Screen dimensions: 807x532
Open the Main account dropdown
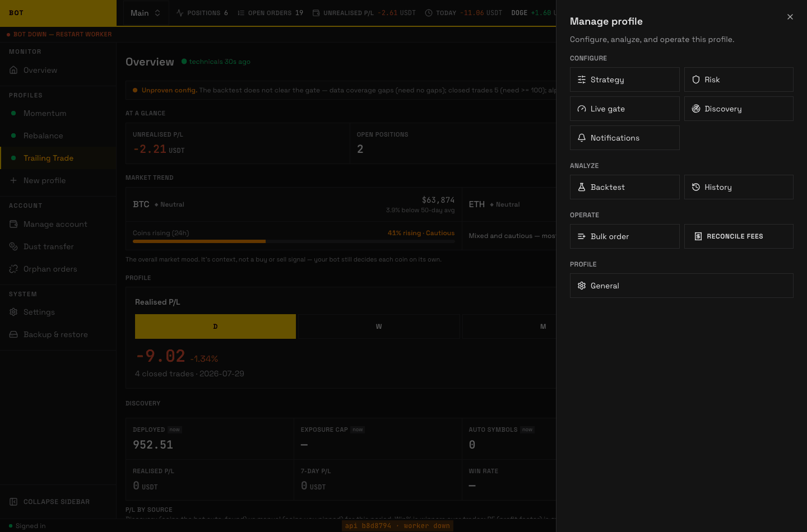click(145, 13)
